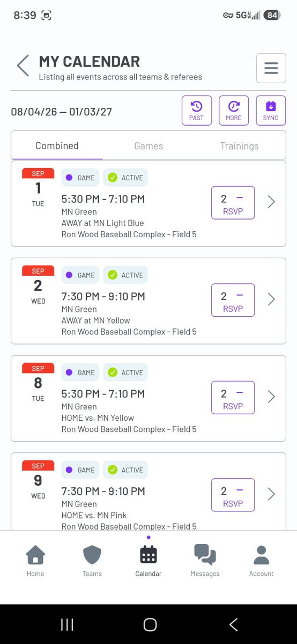
Task: Switch to the Trainings tab
Action: click(x=239, y=146)
